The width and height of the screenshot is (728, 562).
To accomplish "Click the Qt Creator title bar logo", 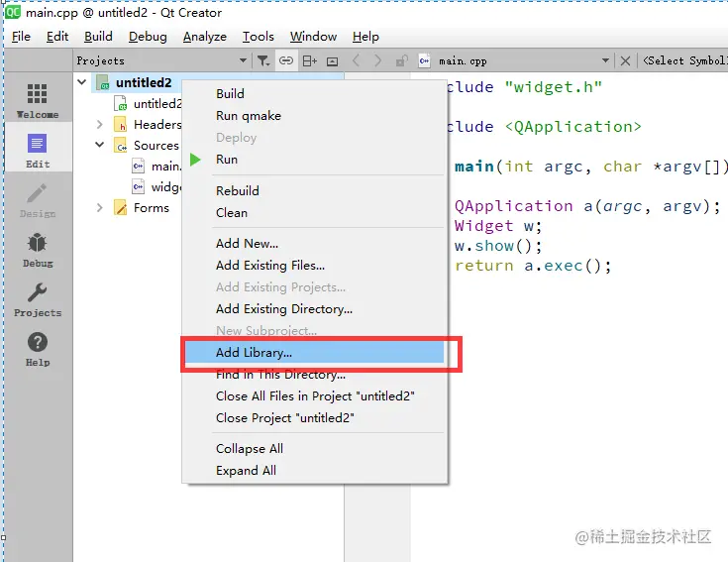I will 13,12.
